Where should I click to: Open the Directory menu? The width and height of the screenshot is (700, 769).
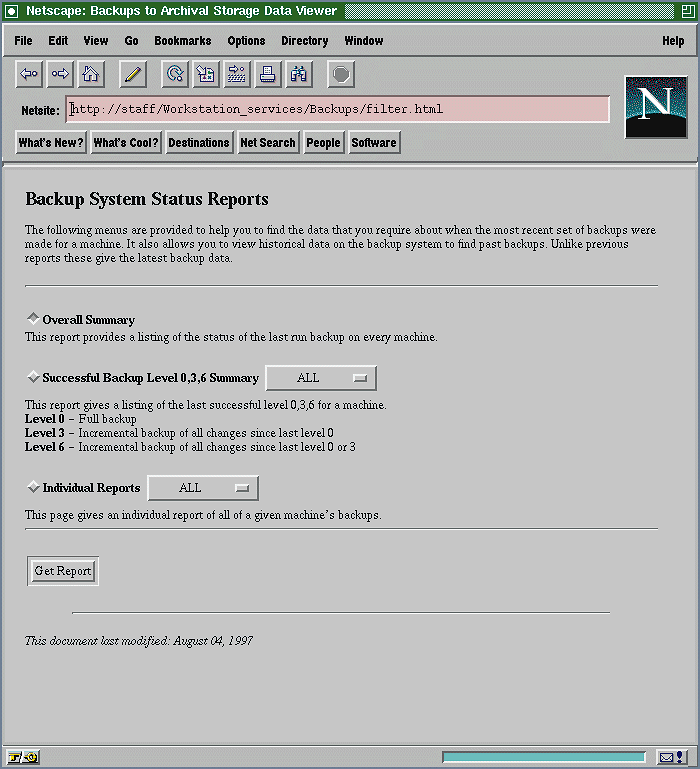point(304,41)
